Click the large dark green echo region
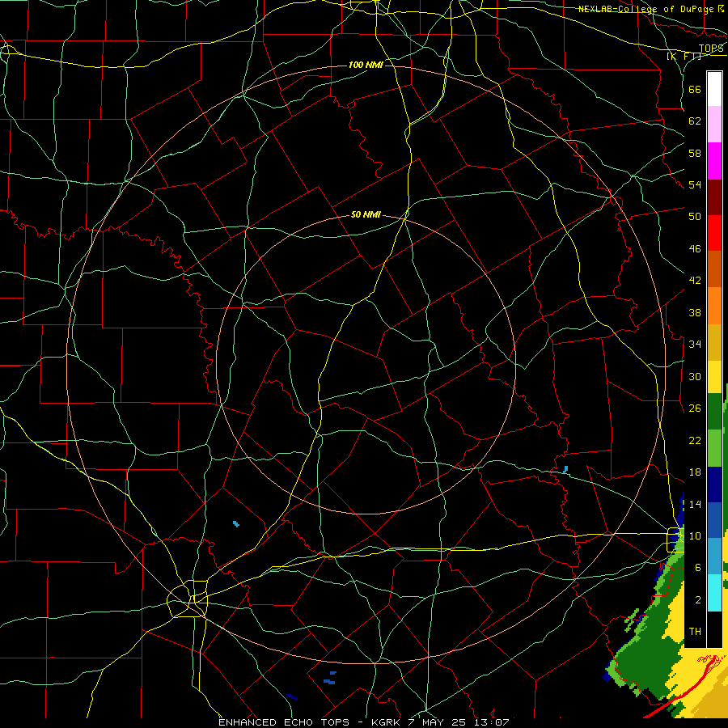 (650, 650)
